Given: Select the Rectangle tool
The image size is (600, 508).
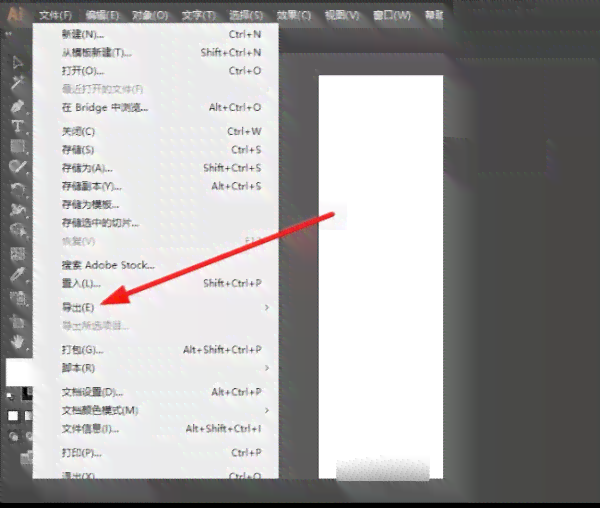Looking at the screenshot, I should [18, 147].
